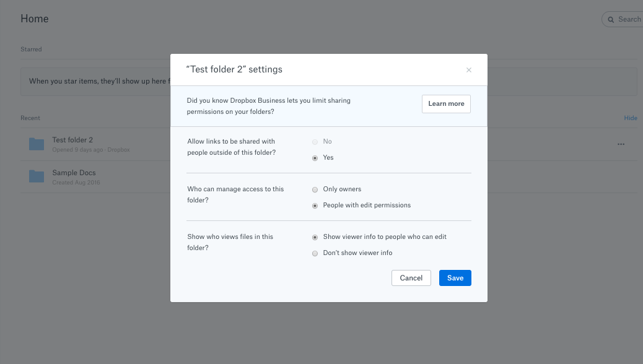The height and width of the screenshot is (364, 643).
Task: Cancel the folder settings changes
Action: [x=411, y=278]
